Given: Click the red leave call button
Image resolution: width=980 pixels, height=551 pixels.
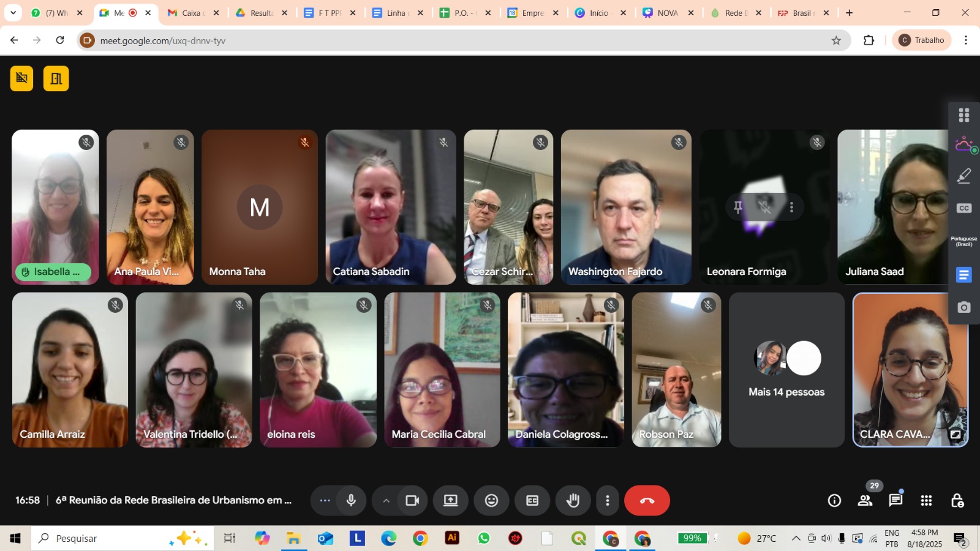Looking at the screenshot, I should tap(647, 501).
